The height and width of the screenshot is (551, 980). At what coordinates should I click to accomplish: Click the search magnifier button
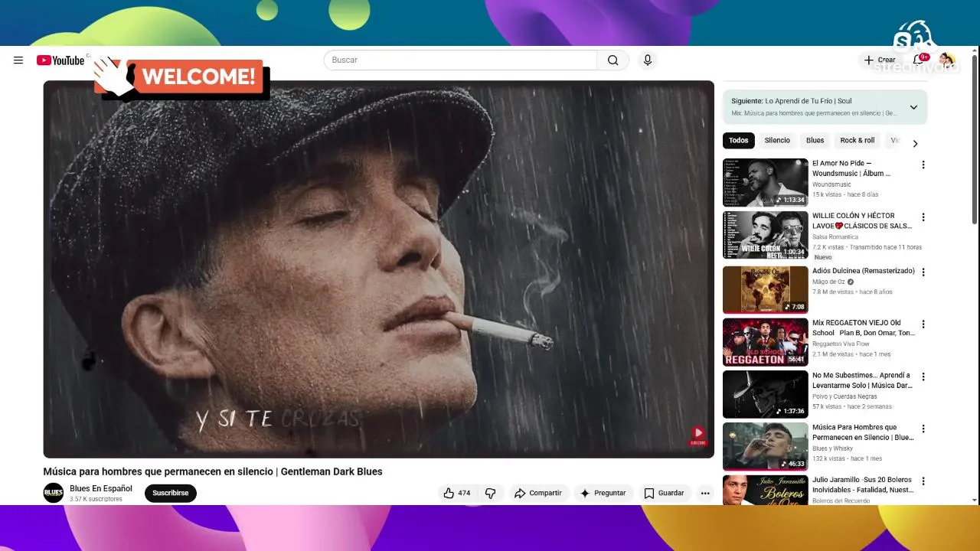(x=613, y=60)
